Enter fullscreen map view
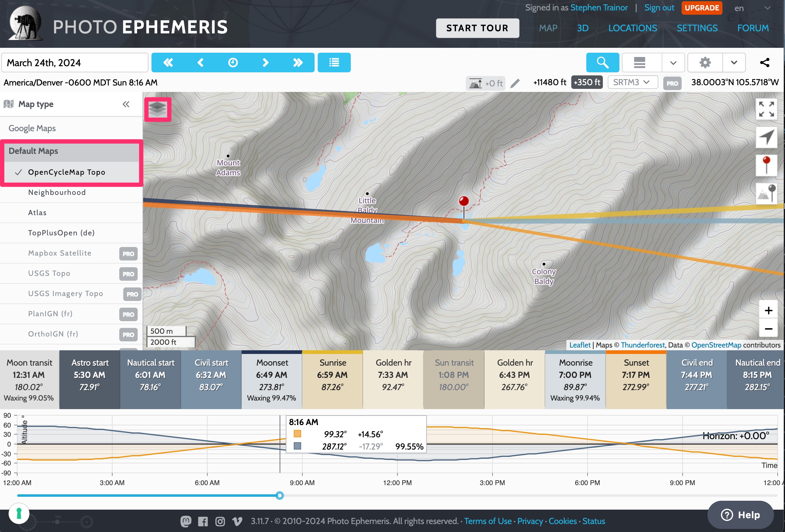 tap(766, 109)
